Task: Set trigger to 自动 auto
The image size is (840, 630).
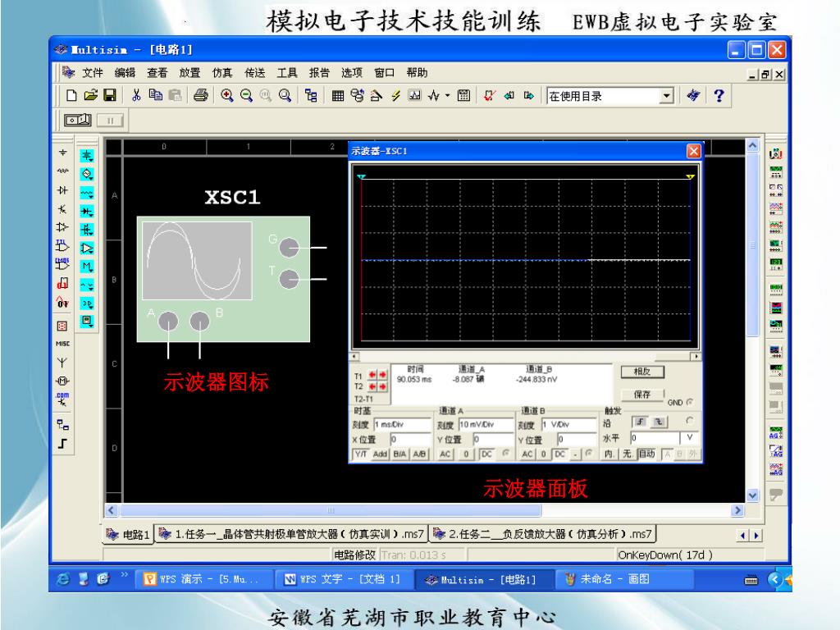Action: point(646,454)
